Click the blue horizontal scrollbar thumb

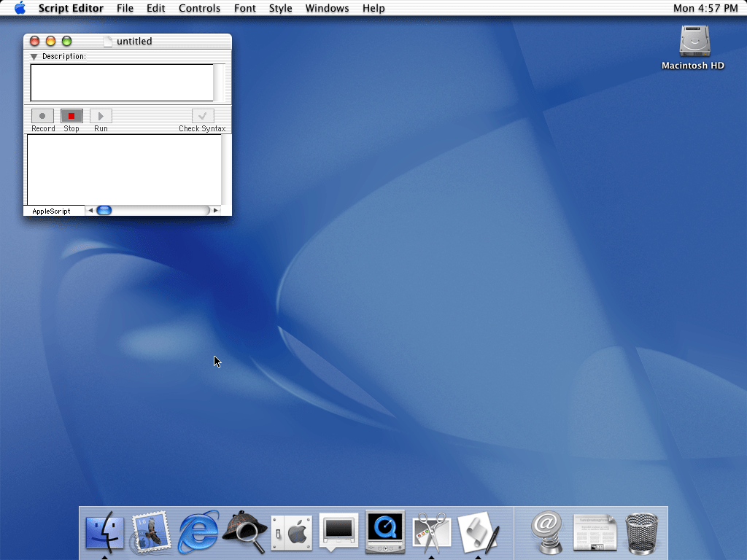(104, 211)
